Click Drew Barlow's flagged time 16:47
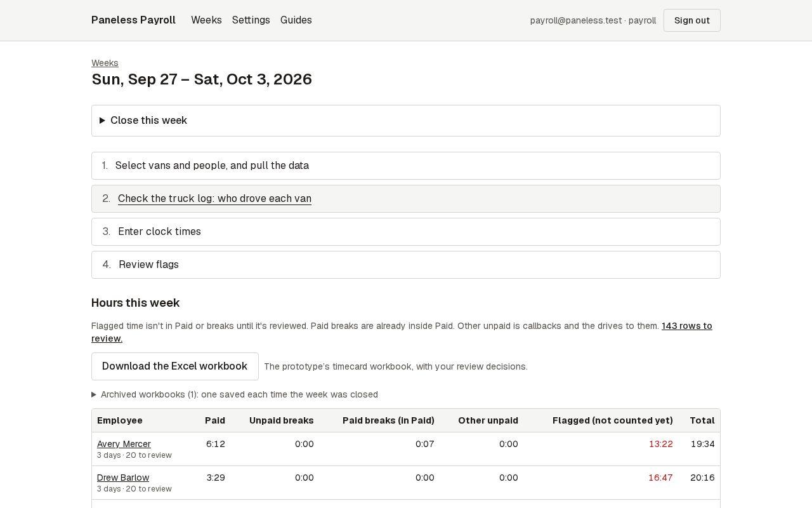The width and height of the screenshot is (812, 508). pos(660,478)
